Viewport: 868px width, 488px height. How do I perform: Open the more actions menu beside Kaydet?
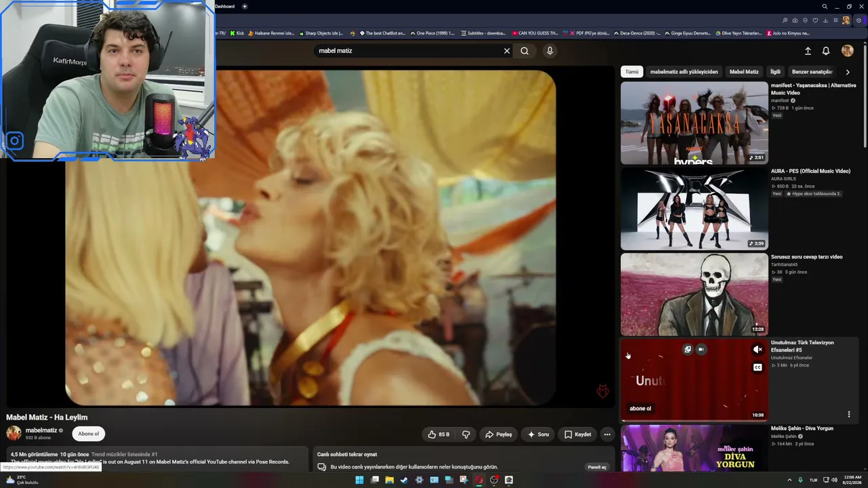coord(608,434)
